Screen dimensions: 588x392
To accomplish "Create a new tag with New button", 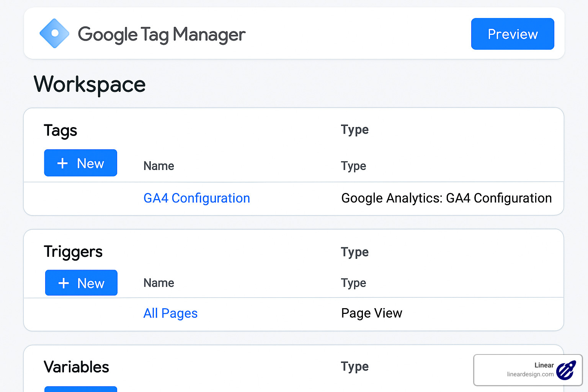I will pos(80,163).
